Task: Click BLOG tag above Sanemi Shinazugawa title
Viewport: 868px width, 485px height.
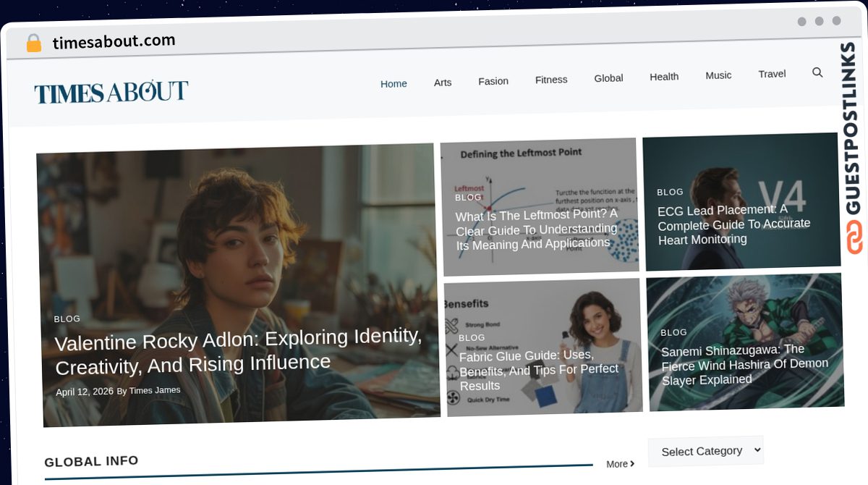Action: click(673, 332)
